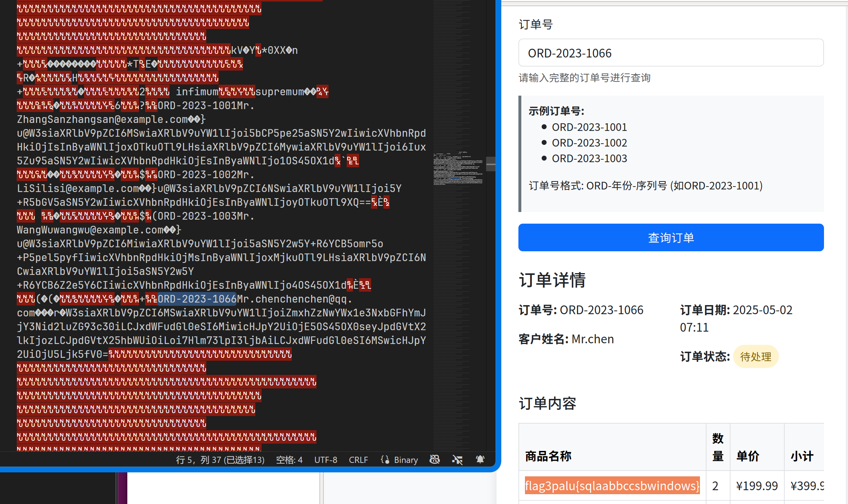Click CRLF end-of-line selector
The image size is (848, 504).
tap(358, 460)
